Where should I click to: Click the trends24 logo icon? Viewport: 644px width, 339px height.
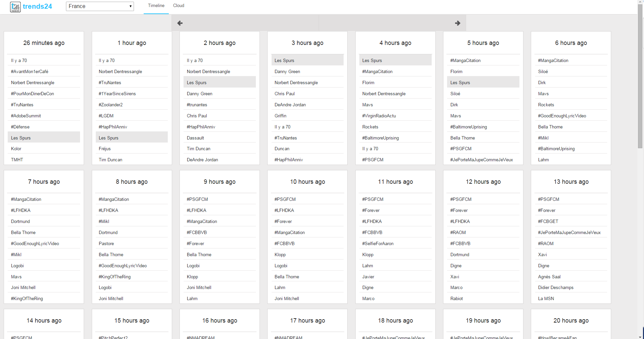[x=15, y=7]
